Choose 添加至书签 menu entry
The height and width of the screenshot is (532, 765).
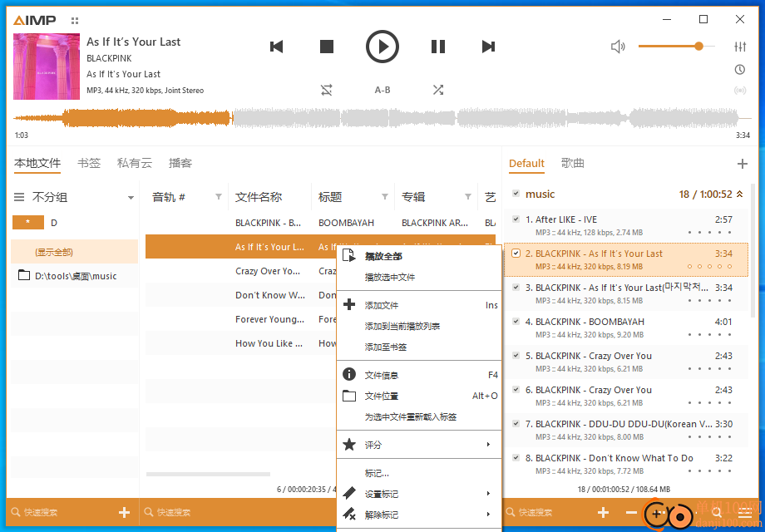click(x=419, y=347)
